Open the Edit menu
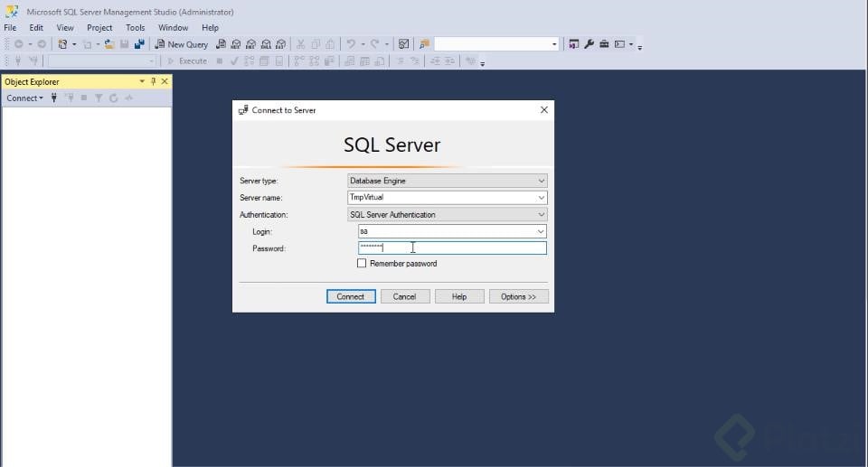This screenshot has height=467, width=868. pos(36,28)
